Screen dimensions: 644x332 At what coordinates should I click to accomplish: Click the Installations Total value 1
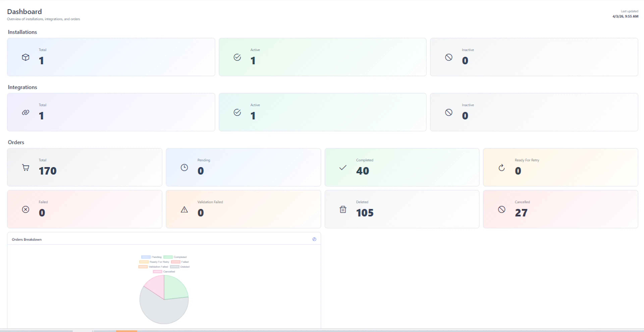click(x=41, y=61)
